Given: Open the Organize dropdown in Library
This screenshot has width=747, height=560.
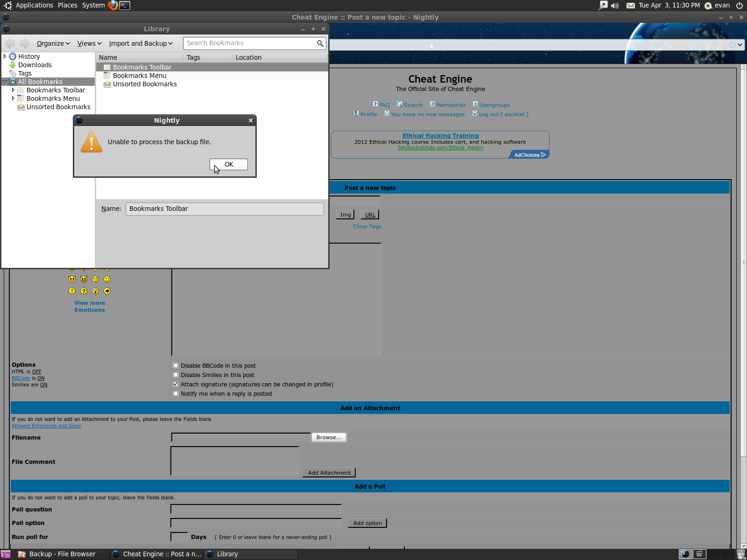Looking at the screenshot, I should click(x=53, y=43).
